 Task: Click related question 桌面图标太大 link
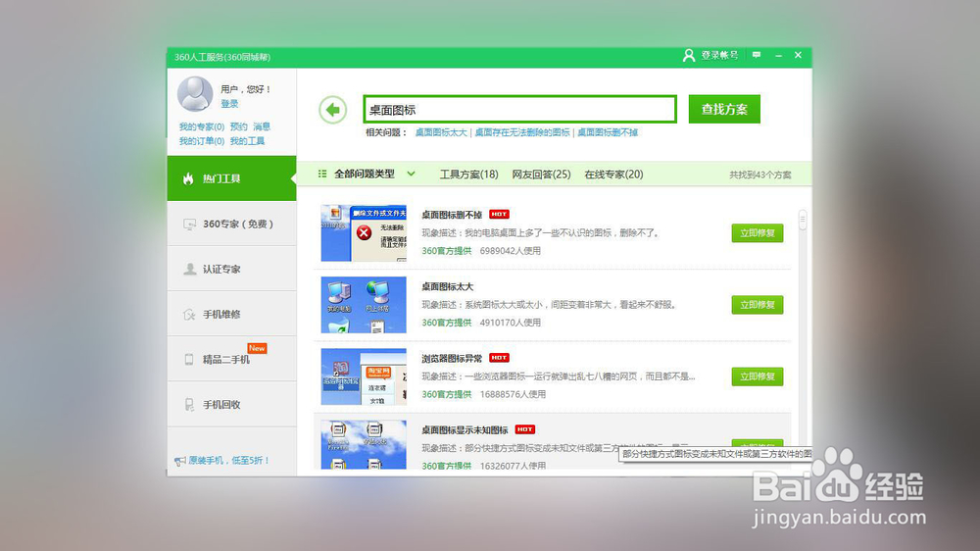point(441,132)
